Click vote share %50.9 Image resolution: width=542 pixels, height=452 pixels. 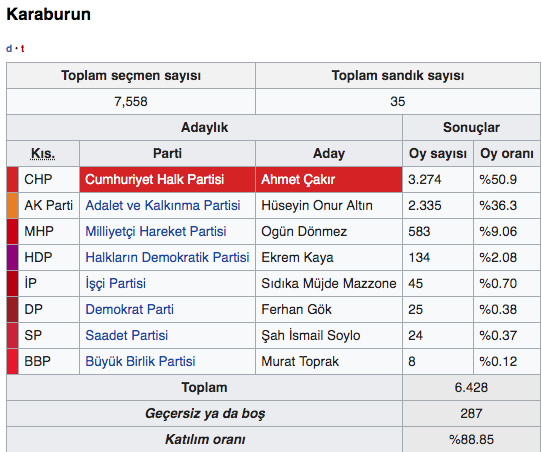[498, 179]
